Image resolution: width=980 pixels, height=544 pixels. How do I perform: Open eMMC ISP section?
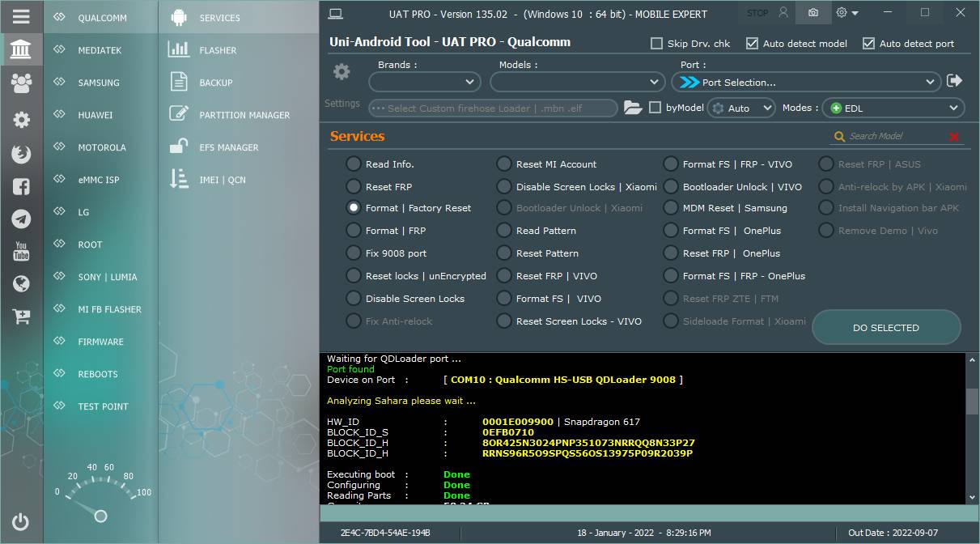(x=101, y=180)
